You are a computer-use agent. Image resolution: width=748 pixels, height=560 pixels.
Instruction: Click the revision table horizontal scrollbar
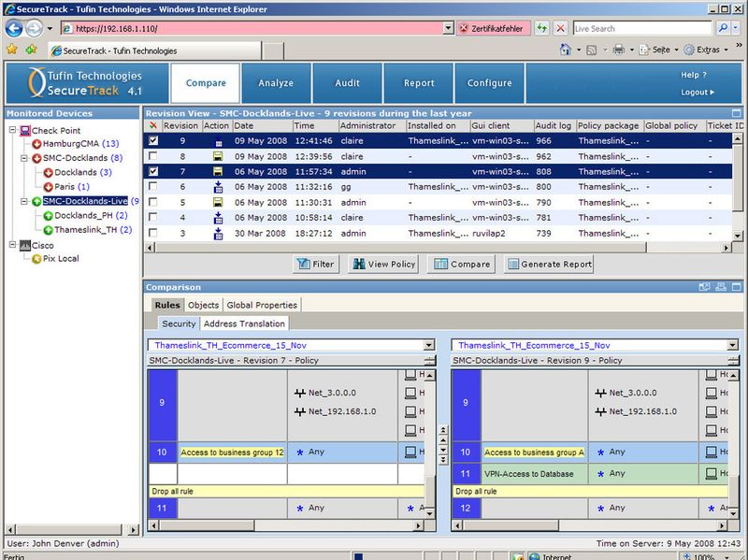438,248
